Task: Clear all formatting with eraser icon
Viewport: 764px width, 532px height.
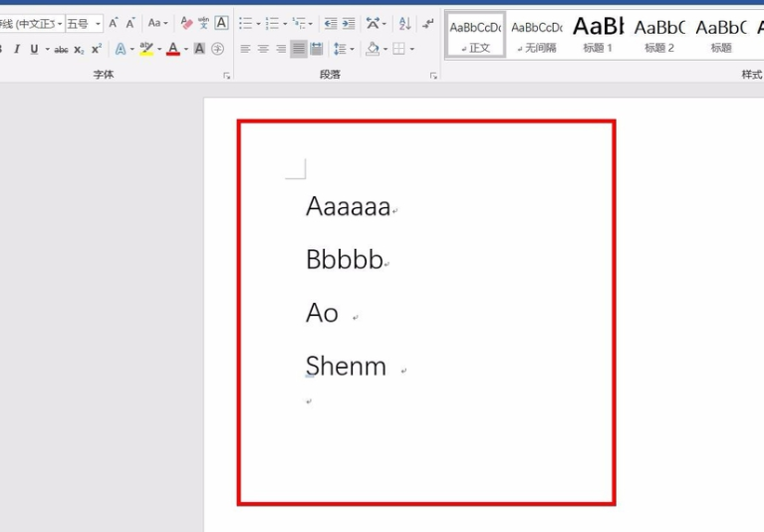Action: [x=186, y=23]
